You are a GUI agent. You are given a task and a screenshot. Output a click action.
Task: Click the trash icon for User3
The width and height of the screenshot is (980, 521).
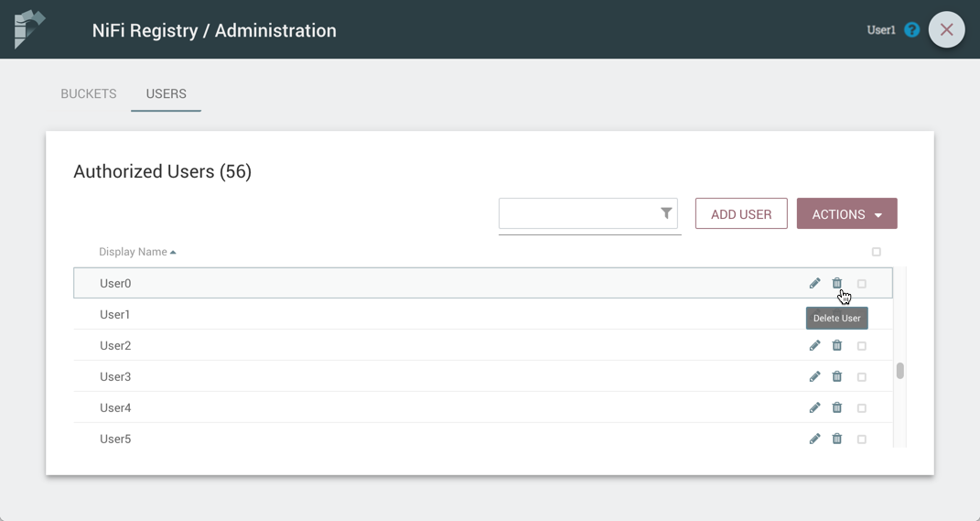(836, 377)
